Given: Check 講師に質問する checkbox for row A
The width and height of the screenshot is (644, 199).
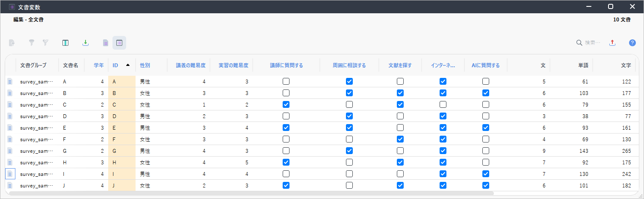Looking at the screenshot, I should [x=286, y=81].
